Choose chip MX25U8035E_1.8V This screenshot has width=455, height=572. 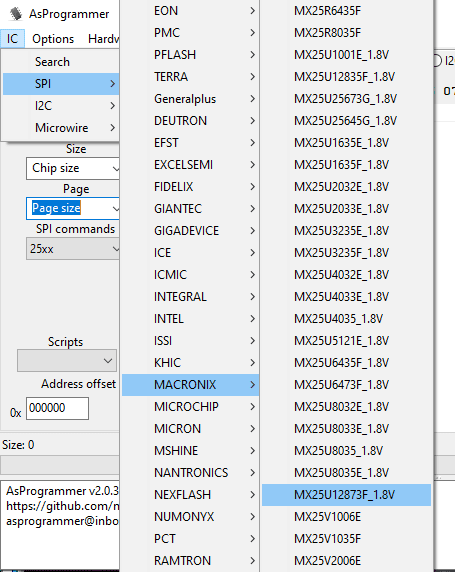point(346,472)
